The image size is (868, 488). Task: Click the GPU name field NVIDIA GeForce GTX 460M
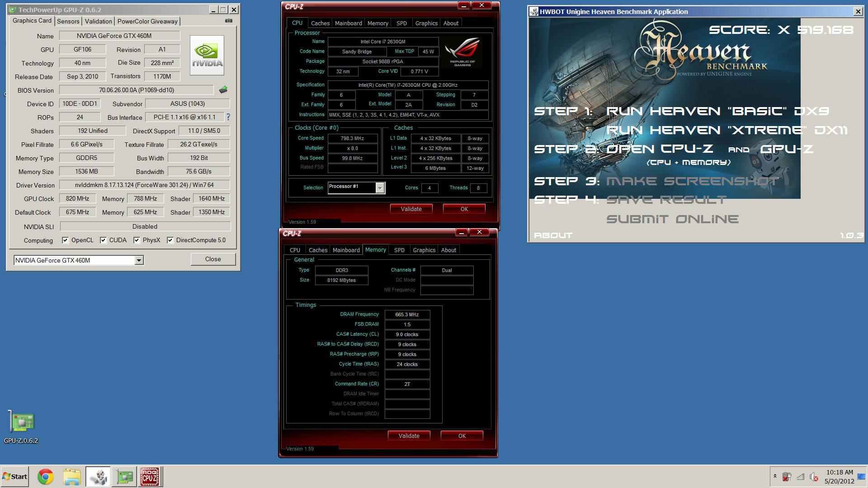coord(120,36)
